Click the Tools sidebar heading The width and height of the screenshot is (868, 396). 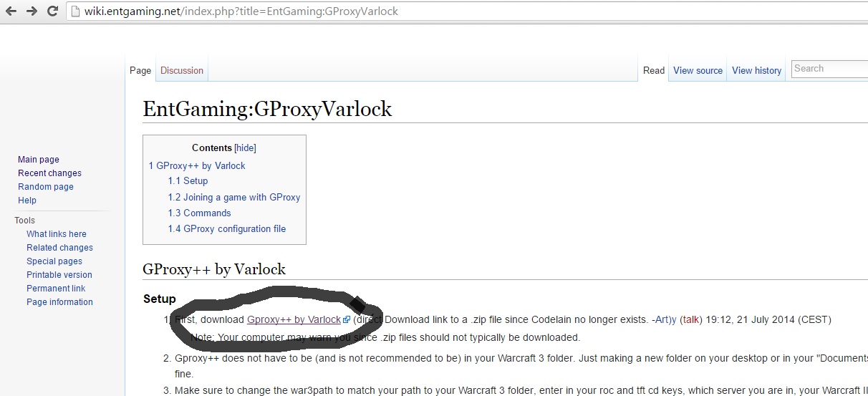click(x=24, y=221)
